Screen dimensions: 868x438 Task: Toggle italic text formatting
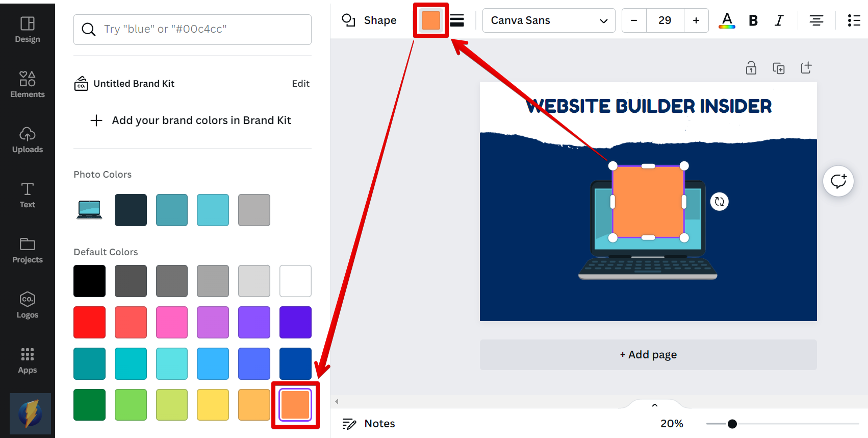coord(779,20)
